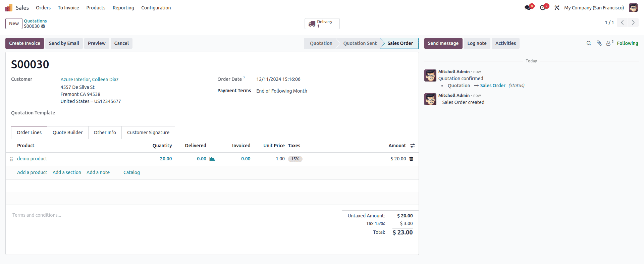Click Mitchell Admin avatar on Quotation confirmed
Viewport: 644px width, 264px height.
pos(430,75)
